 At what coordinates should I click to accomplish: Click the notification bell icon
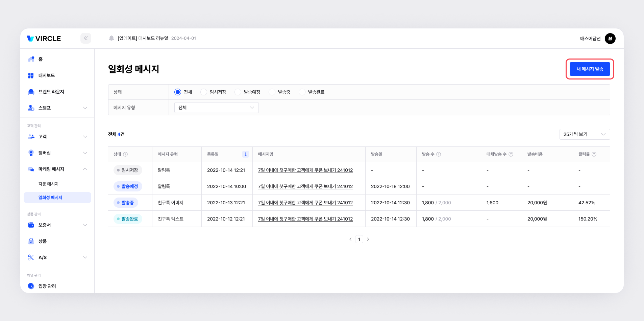pos(112,38)
